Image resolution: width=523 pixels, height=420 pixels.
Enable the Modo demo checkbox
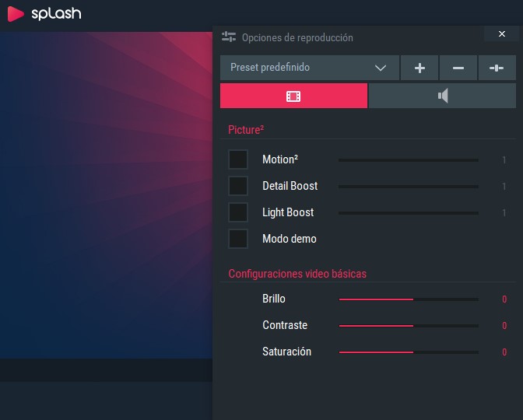(238, 239)
